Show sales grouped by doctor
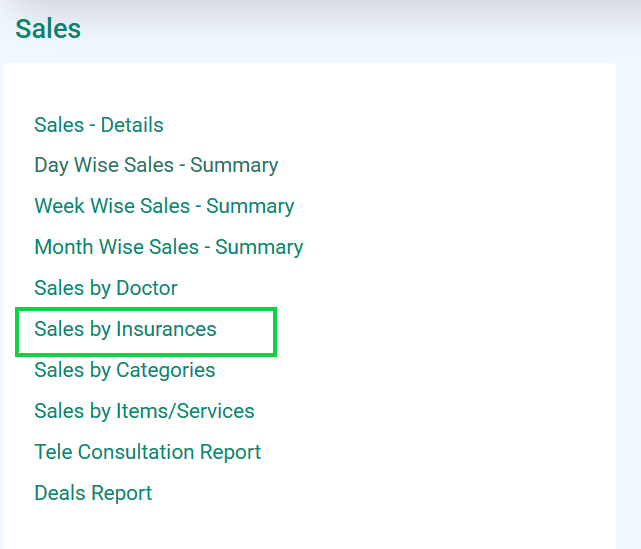 106,288
